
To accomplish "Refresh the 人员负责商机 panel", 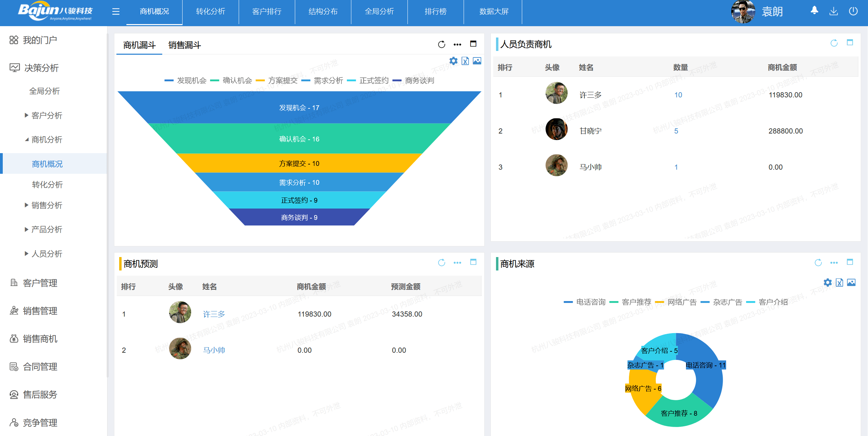I will click(x=834, y=43).
